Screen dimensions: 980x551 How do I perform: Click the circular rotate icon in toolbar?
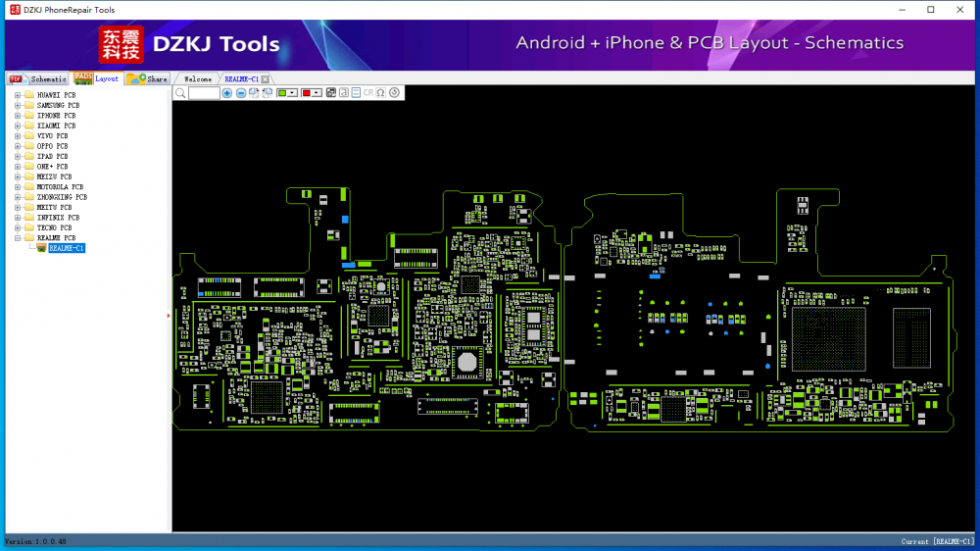pyautogui.click(x=394, y=93)
